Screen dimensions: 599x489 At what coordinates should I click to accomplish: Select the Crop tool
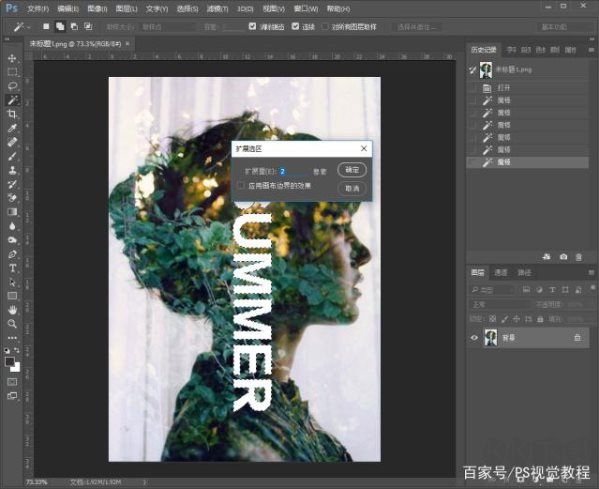click(12, 114)
